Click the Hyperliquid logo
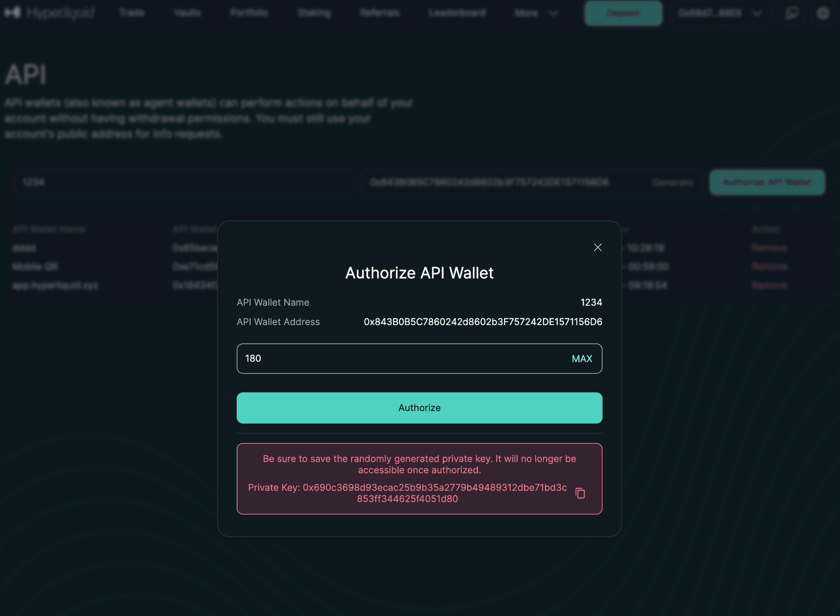This screenshot has height=616, width=840. (49, 13)
